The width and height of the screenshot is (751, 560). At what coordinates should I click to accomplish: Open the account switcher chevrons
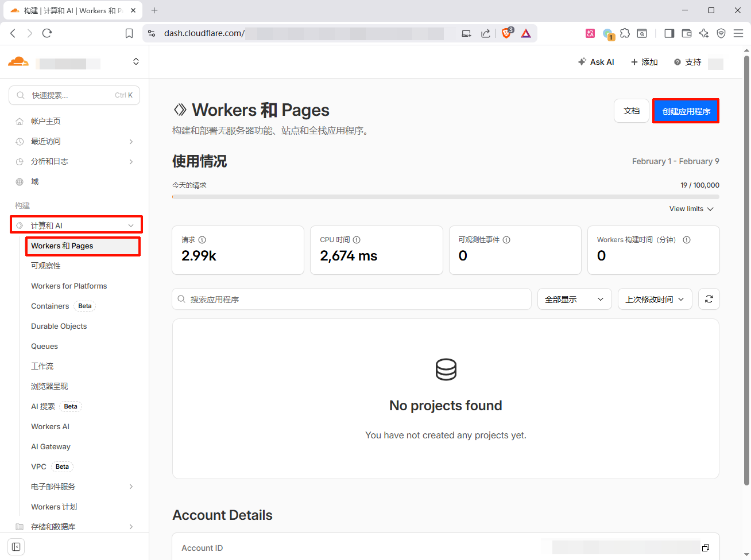click(x=136, y=61)
